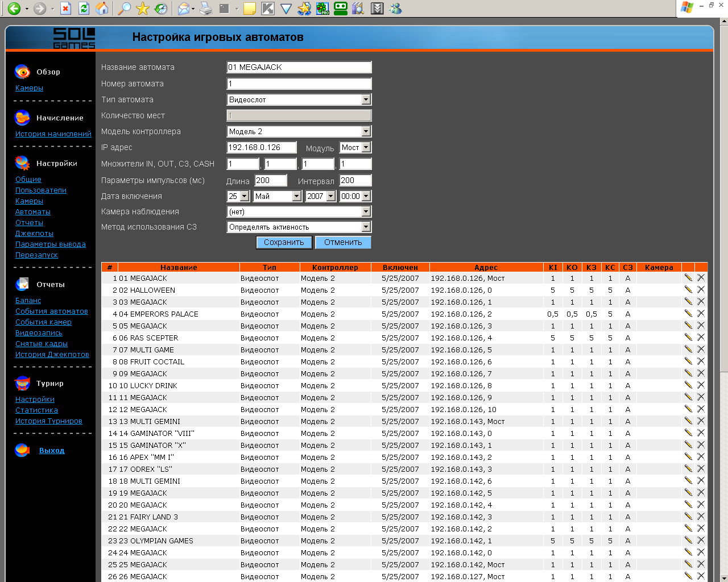Click the Messenger people toolbar icon
Screen dimensions: 728x582
tap(395, 8)
